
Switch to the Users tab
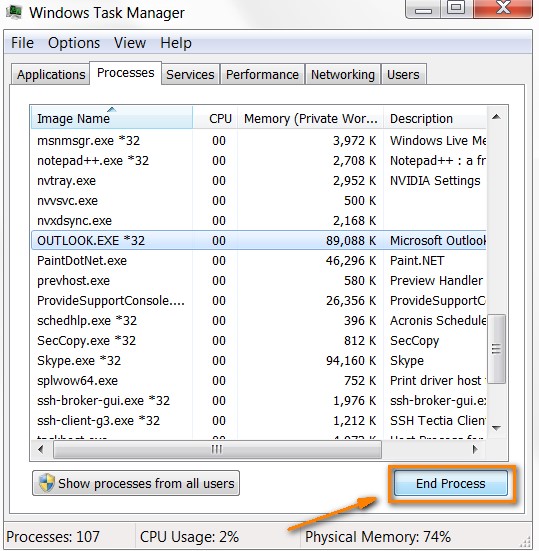click(x=403, y=74)
